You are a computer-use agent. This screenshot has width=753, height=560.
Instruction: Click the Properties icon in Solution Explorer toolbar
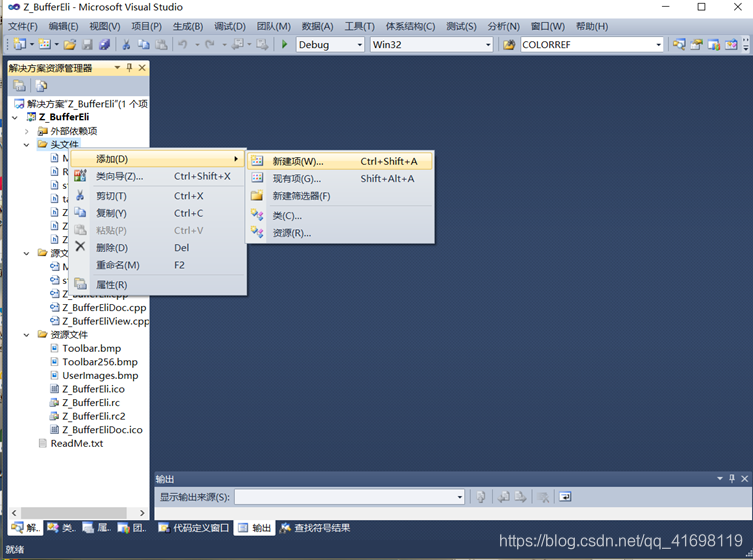point(20,86)
